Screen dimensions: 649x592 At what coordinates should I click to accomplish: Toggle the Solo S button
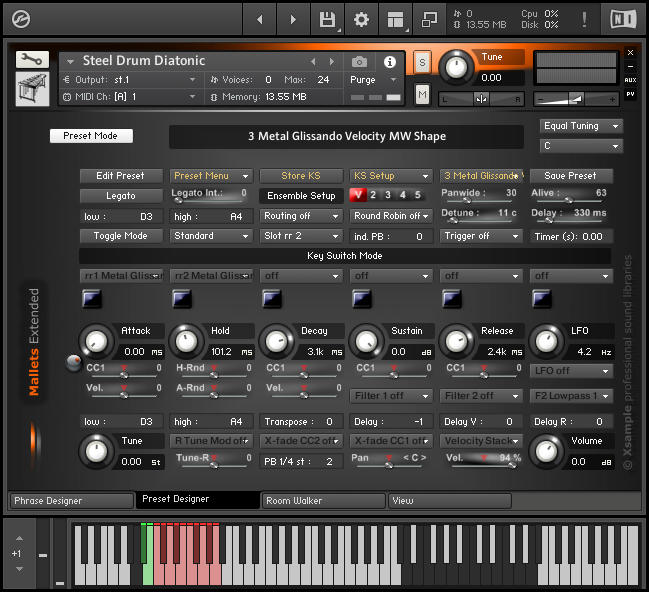pyautogui.click(x=422, y=63)
